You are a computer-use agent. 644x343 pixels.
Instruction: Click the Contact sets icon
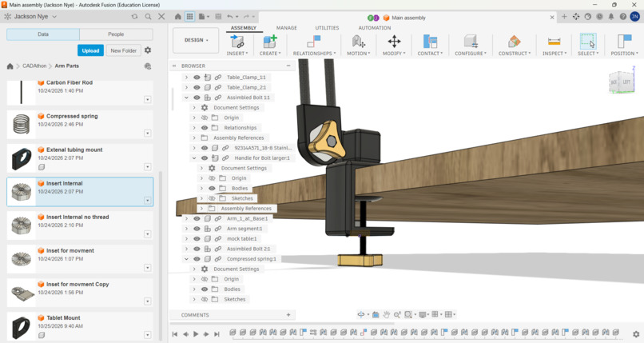tap(430, 42)
